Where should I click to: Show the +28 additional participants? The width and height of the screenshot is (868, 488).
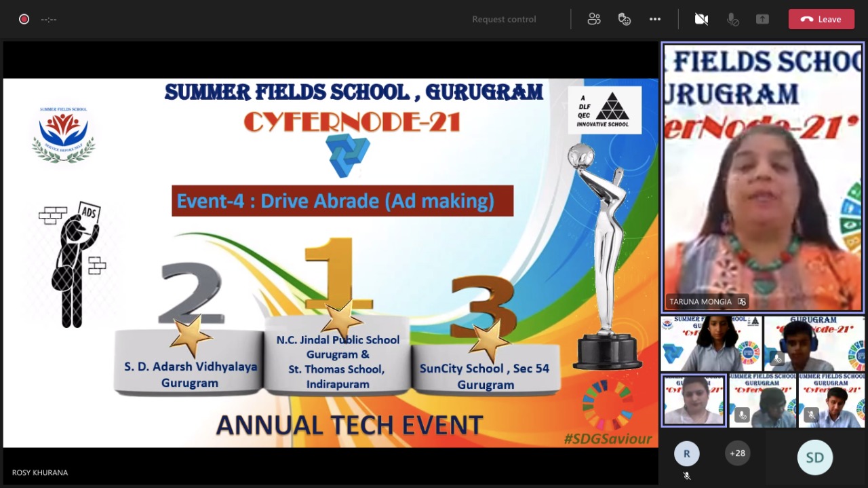point(737,453)
